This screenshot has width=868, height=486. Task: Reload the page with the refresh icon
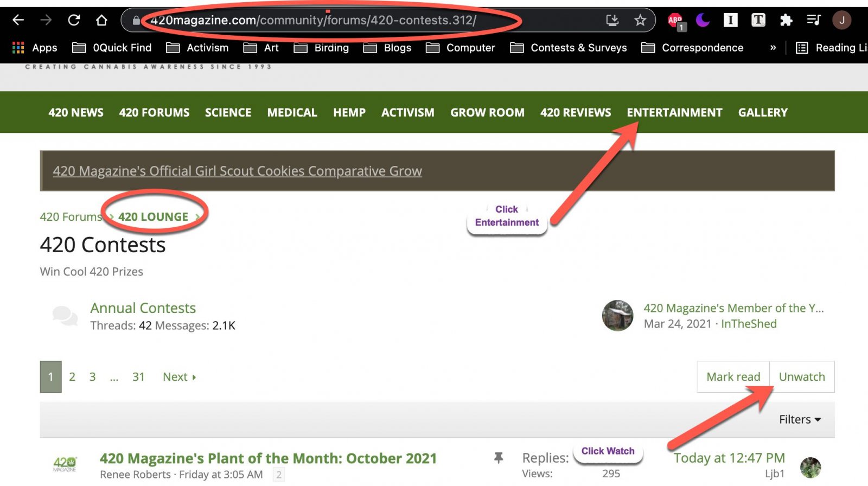74,21
